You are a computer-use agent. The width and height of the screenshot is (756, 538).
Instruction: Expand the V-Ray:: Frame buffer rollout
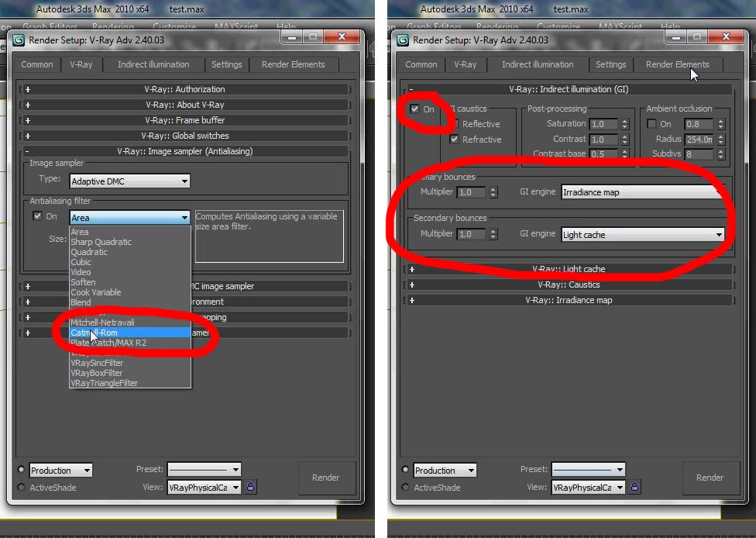184,120
